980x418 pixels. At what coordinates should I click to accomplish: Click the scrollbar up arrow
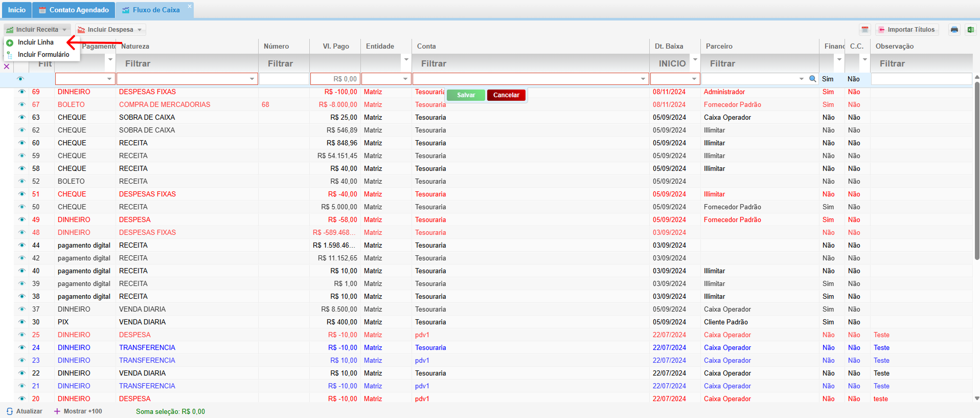(x=977, y=77)
